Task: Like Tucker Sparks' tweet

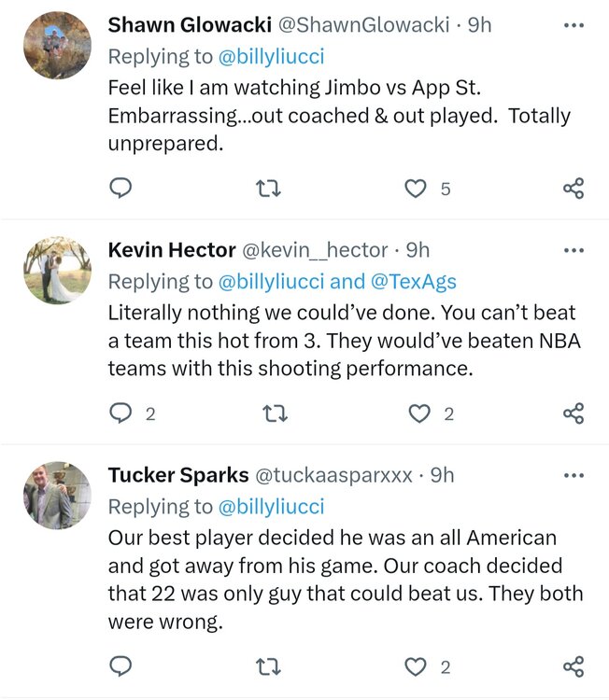Action: click(x=415, y=666)
